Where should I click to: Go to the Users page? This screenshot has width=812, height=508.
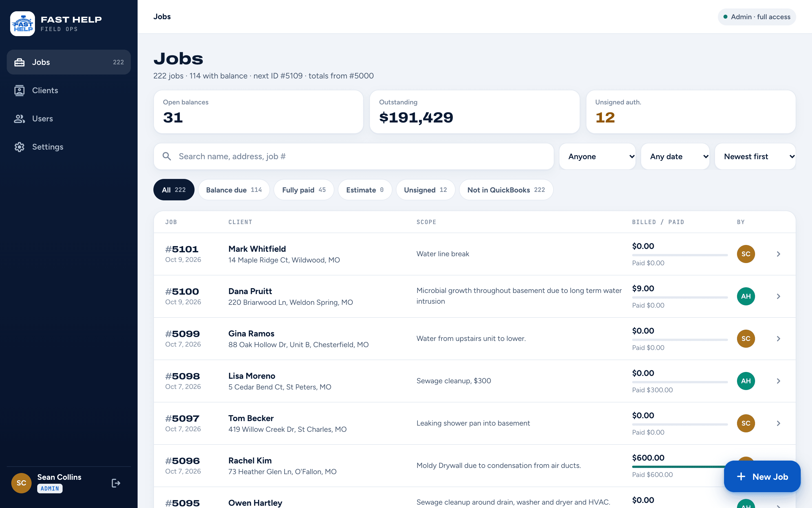(69, 119)
